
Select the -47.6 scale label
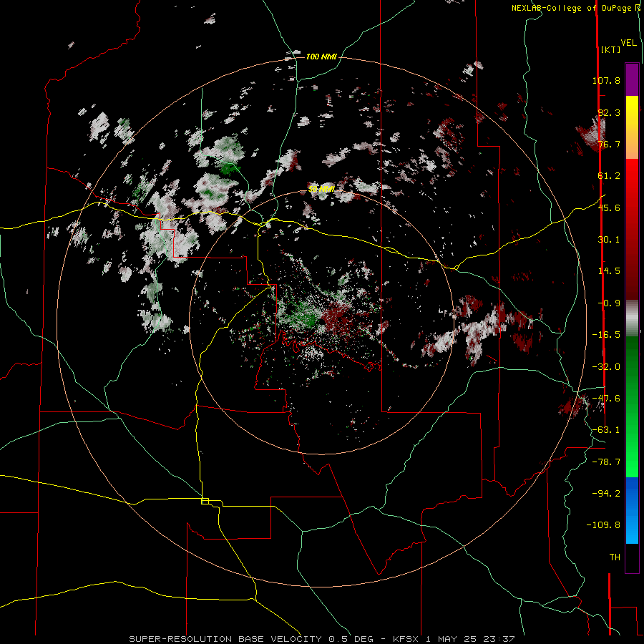(606, 399)
